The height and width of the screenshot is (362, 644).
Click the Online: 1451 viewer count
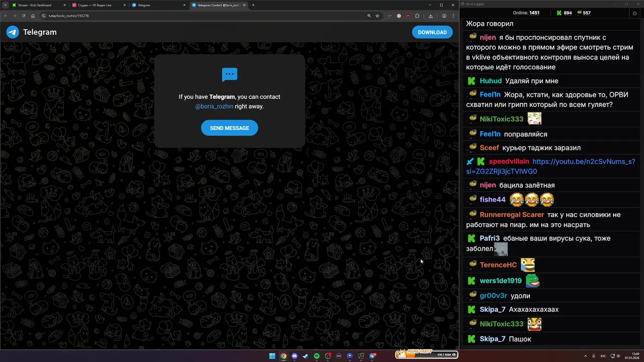tap(526, 13)
